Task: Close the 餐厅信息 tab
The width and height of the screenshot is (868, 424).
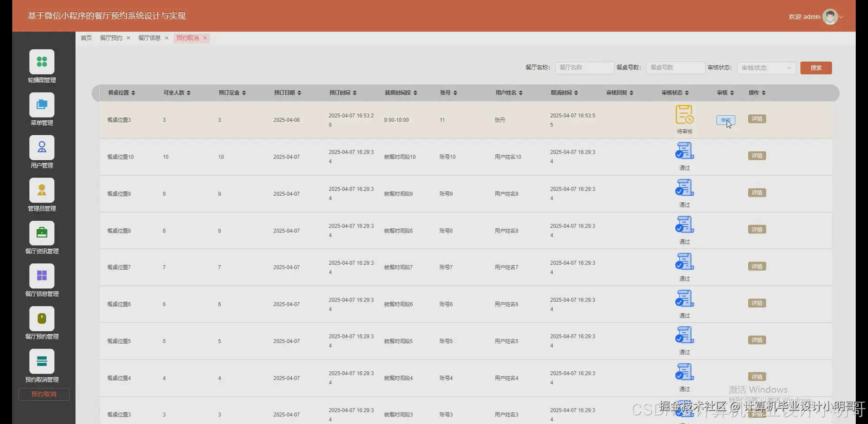Action: (x=166, y=38)
